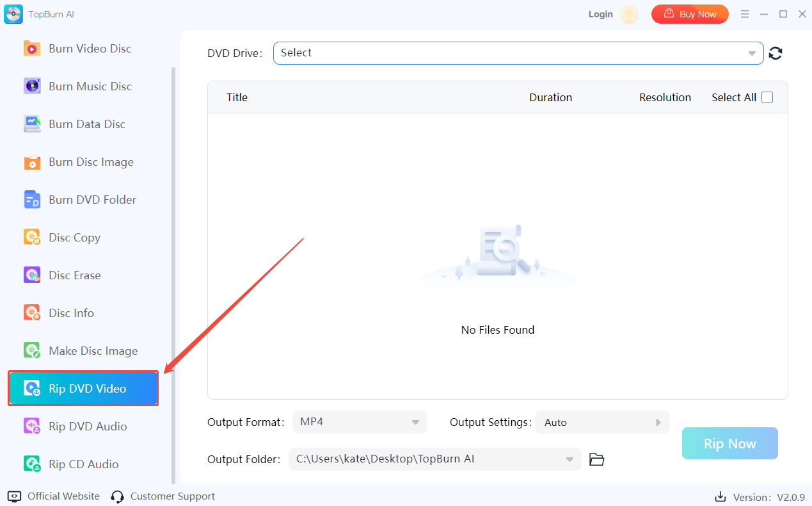Image resolution: width=812 pixels, height=506 pixels.
Task: Open the Burn Data Disc icon
Action: pyautogui.click(x=32, y=124)
